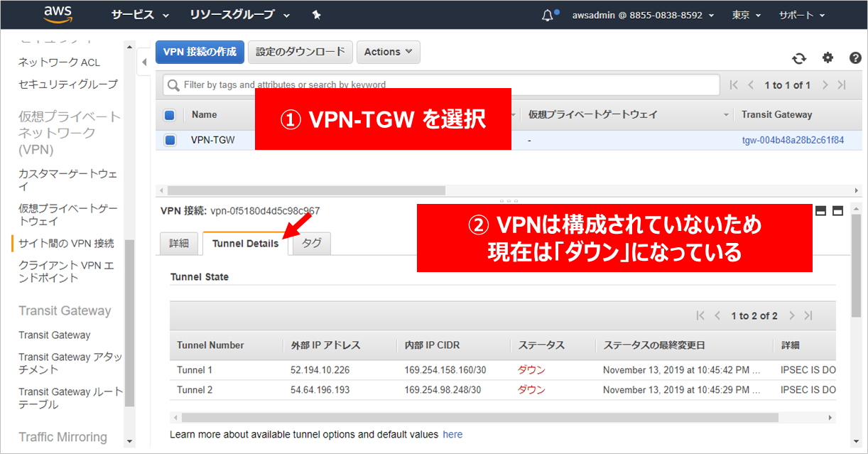Open the 東京 region selector

pos(746,15)
